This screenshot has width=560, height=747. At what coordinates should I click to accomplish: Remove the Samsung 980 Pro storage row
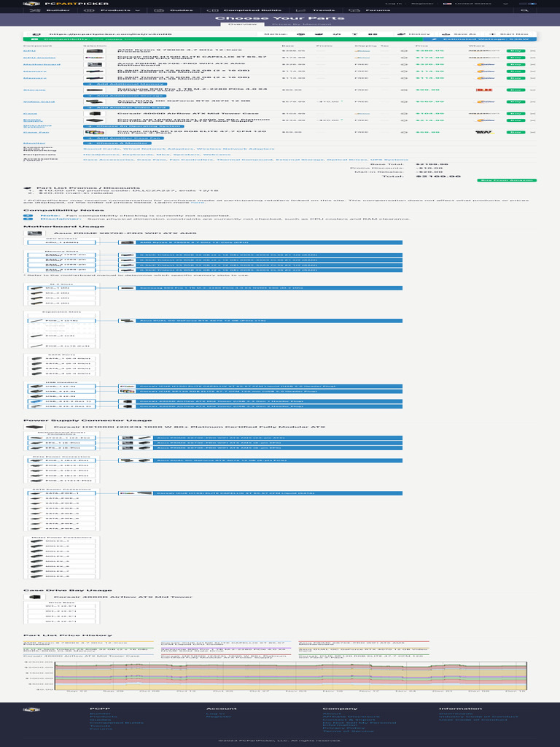[x=532, y=90]
